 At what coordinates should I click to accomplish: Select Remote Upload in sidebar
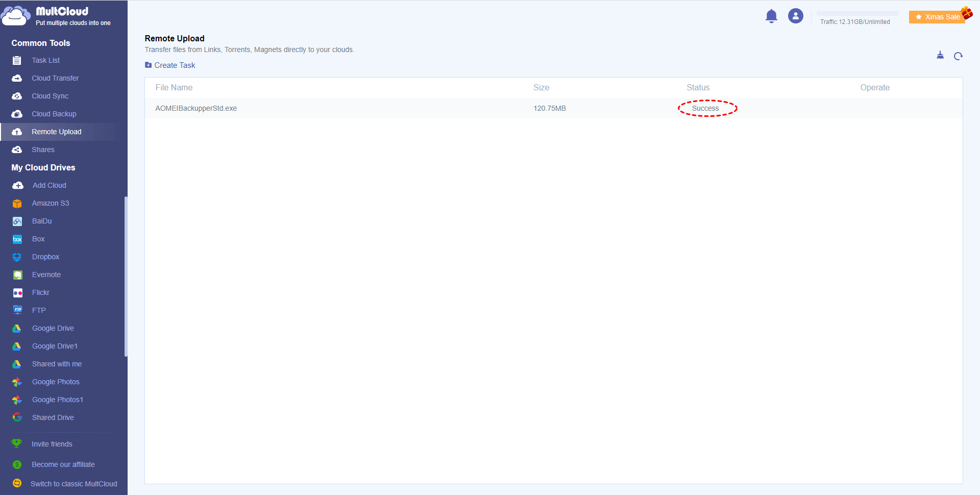(57, 132)
